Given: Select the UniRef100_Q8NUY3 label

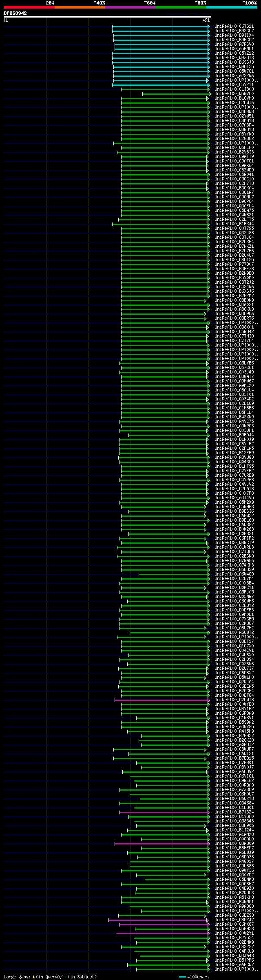Looking at the screenshot, I should pos(234,130).
